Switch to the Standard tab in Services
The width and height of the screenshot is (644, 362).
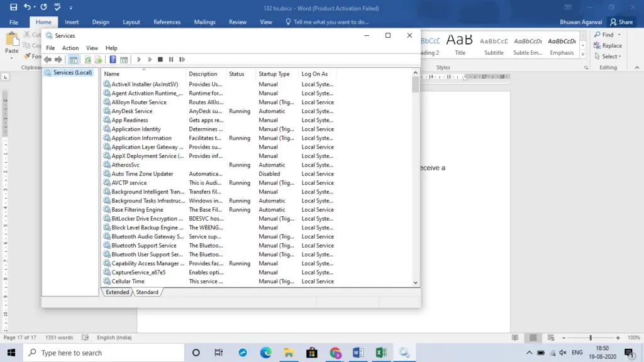(x=147, y=292)
